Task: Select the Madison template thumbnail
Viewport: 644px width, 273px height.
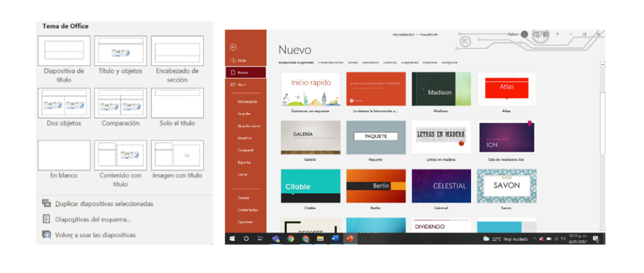Action: (441, 89)
